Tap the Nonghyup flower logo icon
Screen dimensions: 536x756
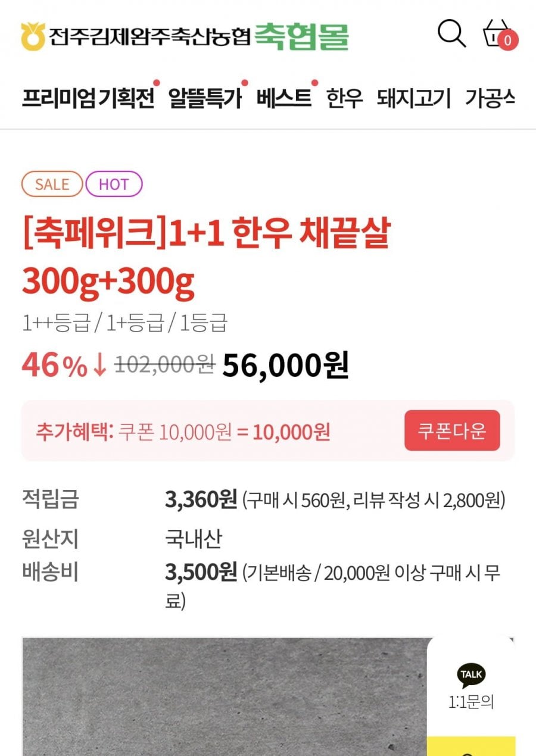[33, 36]
